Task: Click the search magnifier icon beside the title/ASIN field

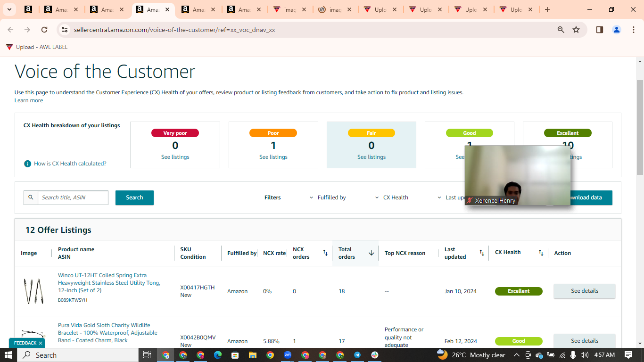Action: click(31, 197)
